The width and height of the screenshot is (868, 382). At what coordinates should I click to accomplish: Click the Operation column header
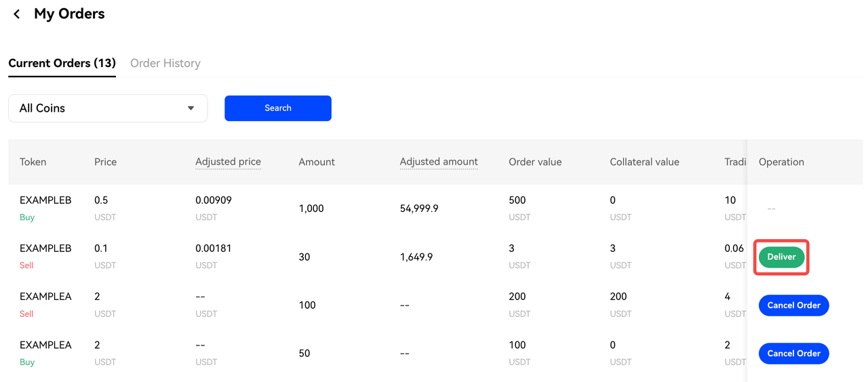tap(781, 162)
